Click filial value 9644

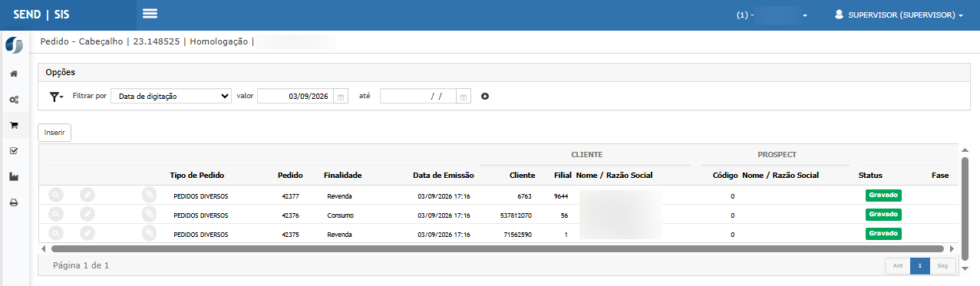[x=560, y=196]
